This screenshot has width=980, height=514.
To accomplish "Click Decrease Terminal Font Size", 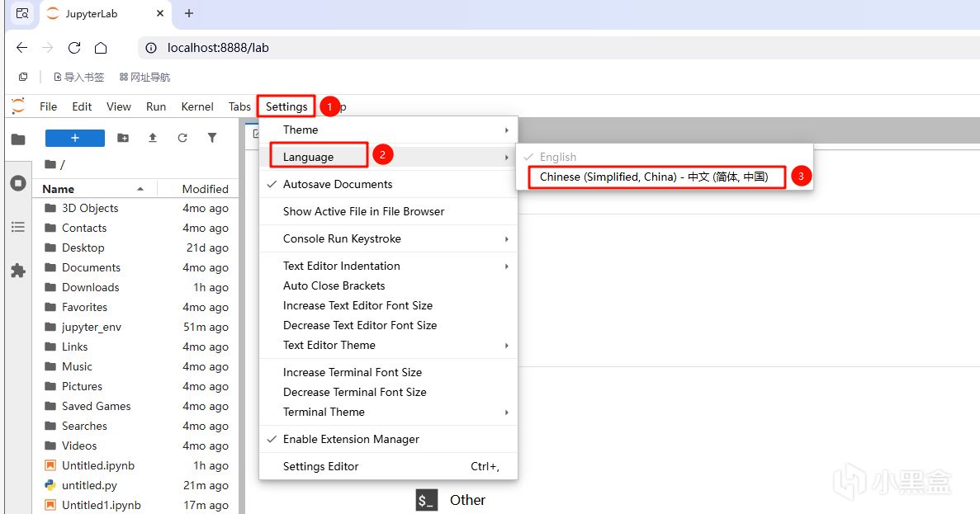I will tap(388, 392).
